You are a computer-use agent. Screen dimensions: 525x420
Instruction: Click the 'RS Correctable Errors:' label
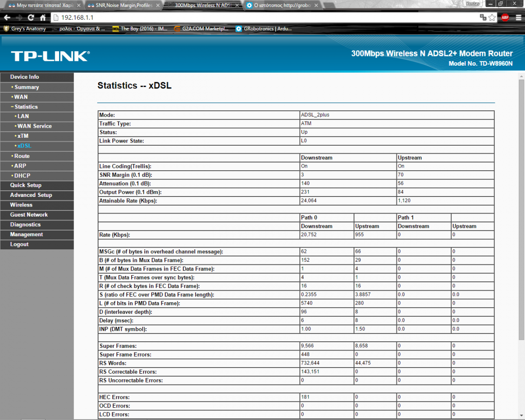coord(128,372)
